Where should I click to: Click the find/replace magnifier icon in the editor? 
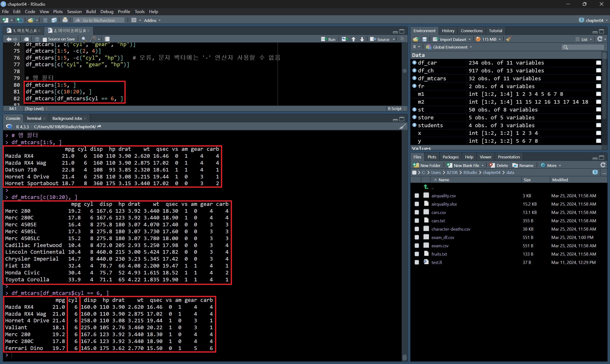pos(84,39)
